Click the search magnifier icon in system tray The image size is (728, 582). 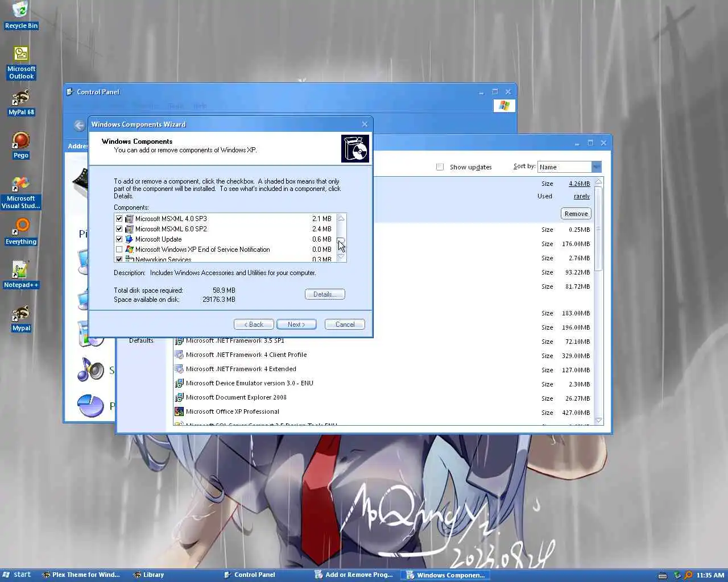coord(688,575)
